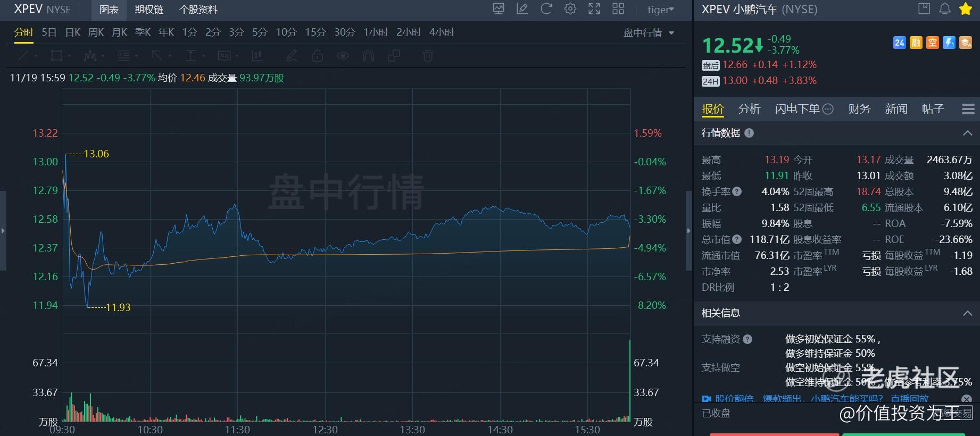Toggle the magnet snap mode
The image size is (980, 436).
pyautogui.click(x=368, y=55)
